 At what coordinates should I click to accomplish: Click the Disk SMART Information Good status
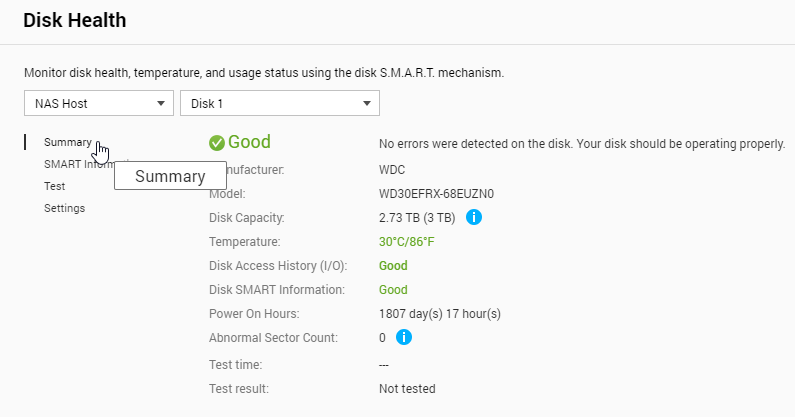(393, 290)
